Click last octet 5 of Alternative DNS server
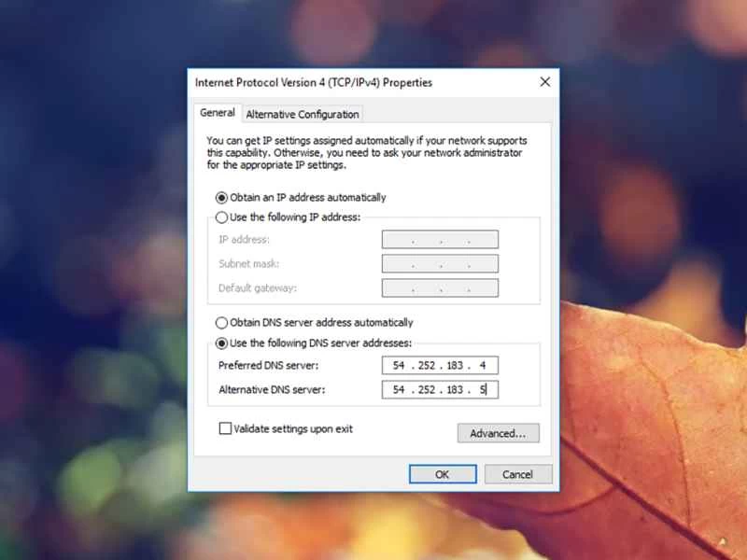This screenshot has width=747, height=560. (x=482, y=389)
